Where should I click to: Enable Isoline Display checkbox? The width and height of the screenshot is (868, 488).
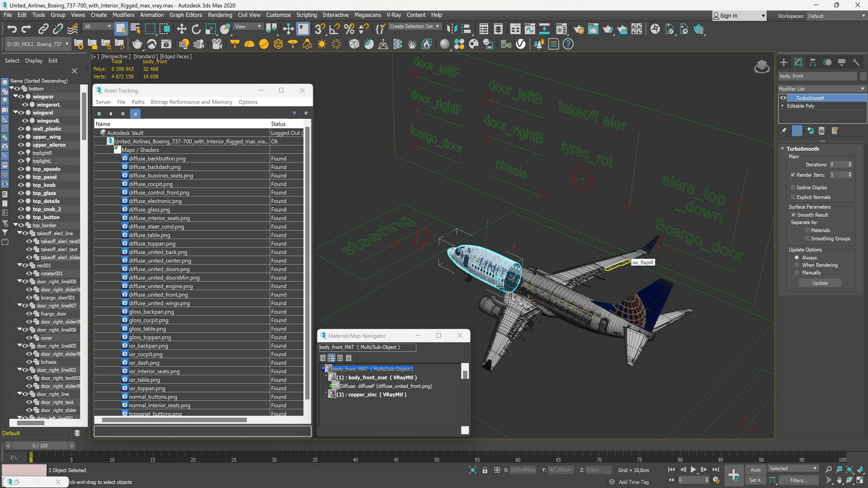pyautogui.click(x=793, y=187)
